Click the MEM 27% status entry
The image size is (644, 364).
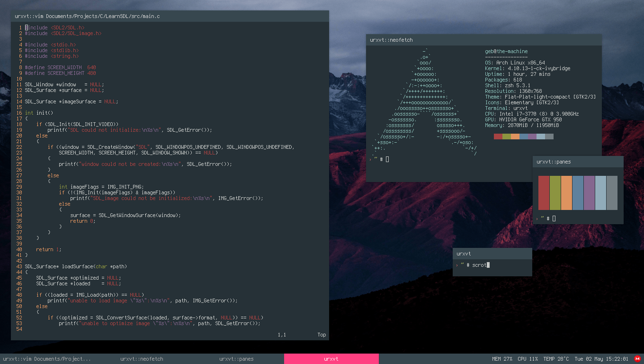pyautogui.click(x=502, y=359)
